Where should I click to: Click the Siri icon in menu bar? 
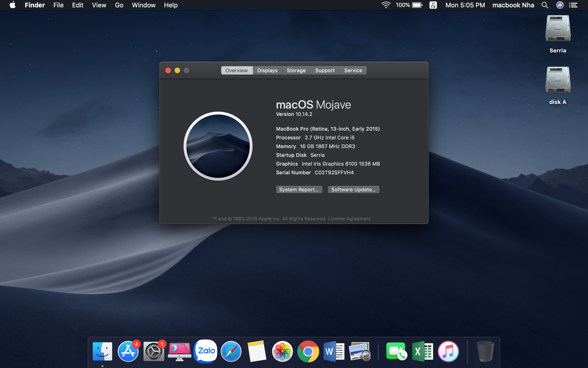560,5
